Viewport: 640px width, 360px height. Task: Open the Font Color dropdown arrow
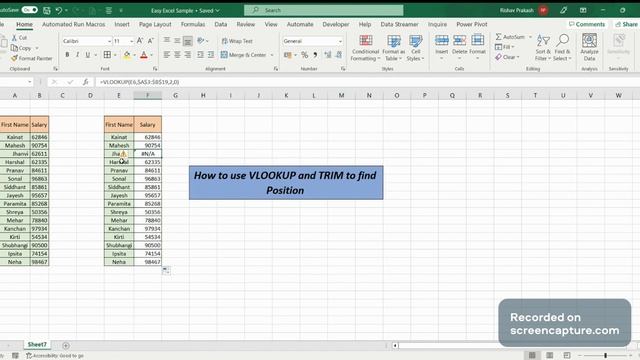(x=151, y=55)
